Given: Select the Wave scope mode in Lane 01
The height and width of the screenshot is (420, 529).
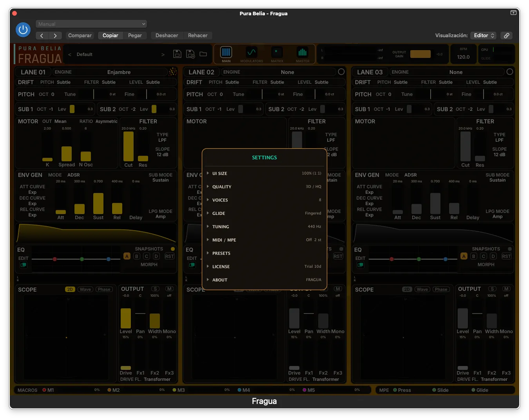Looking at the screenshot, I should 85,289.
